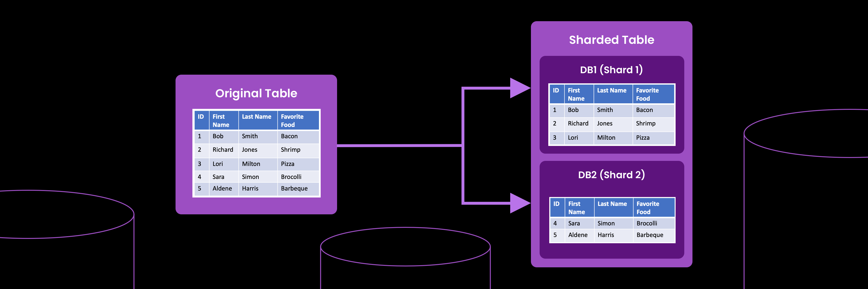Image resolution: width=868 pixels, height=289 pixels.
Task: Click Barbeque cell in Original Table
Action: pos(294,188)
